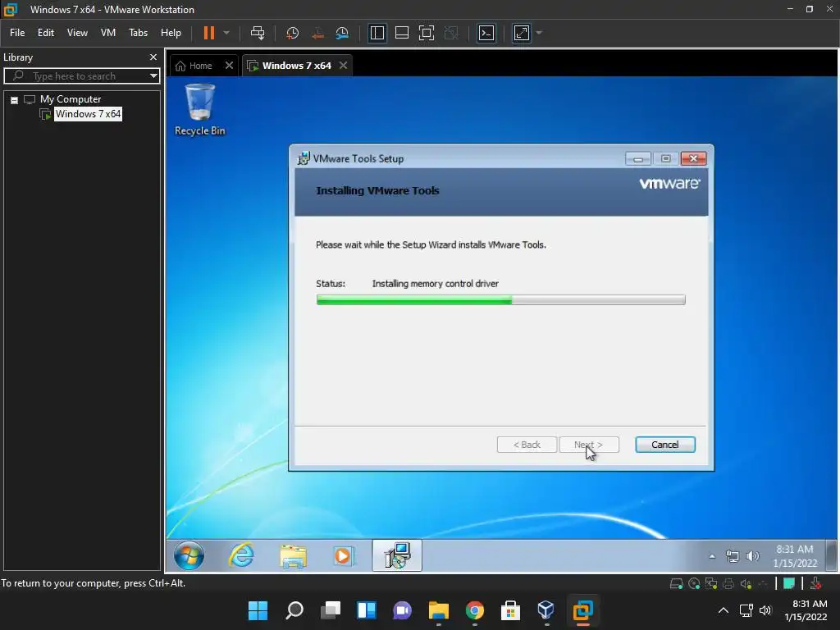Open the console view icon
This screenshot has height=630, width=840.
(x=486, y=33)
